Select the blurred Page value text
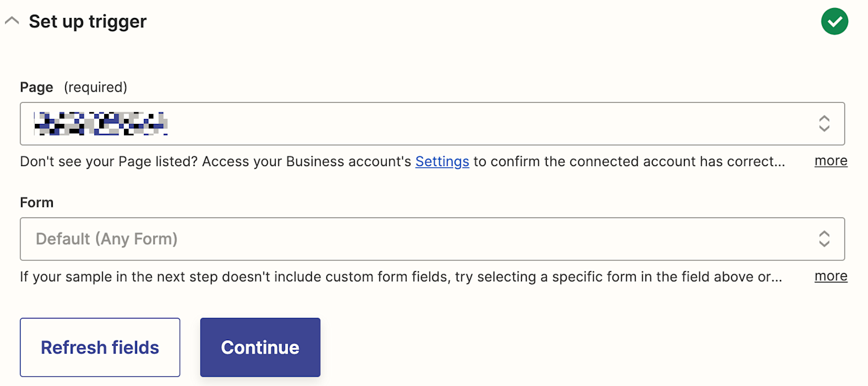The image size is (868, 386). [101, 124]
